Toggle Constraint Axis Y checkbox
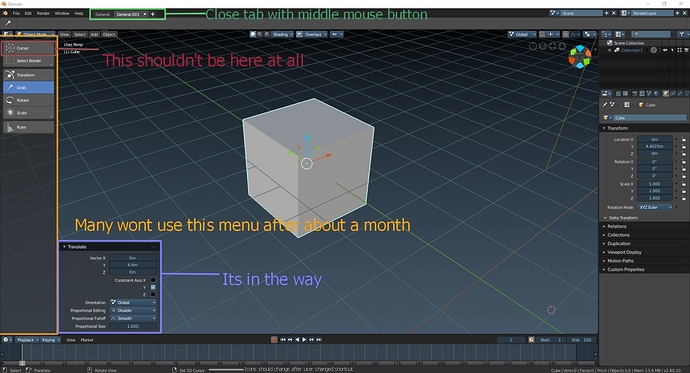This screenshot has width=690, height=373. click(x=153, y=287)
